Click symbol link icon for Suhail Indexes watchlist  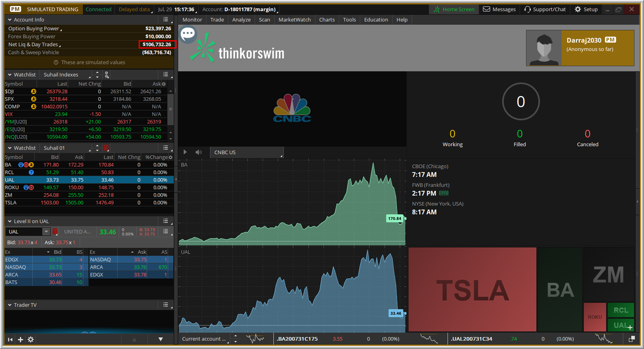point(107,75)
